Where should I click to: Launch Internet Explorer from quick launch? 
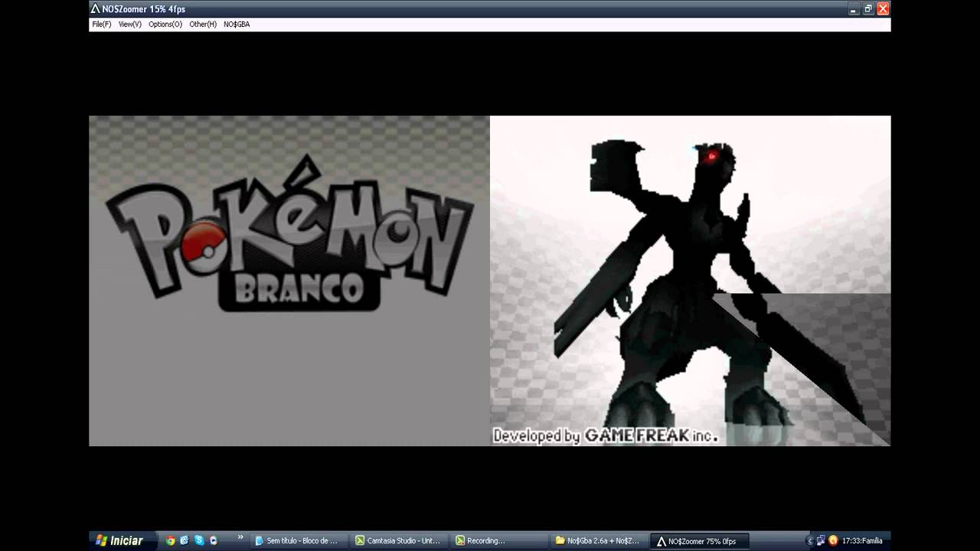pyautogui.click(x=185, y=540)
